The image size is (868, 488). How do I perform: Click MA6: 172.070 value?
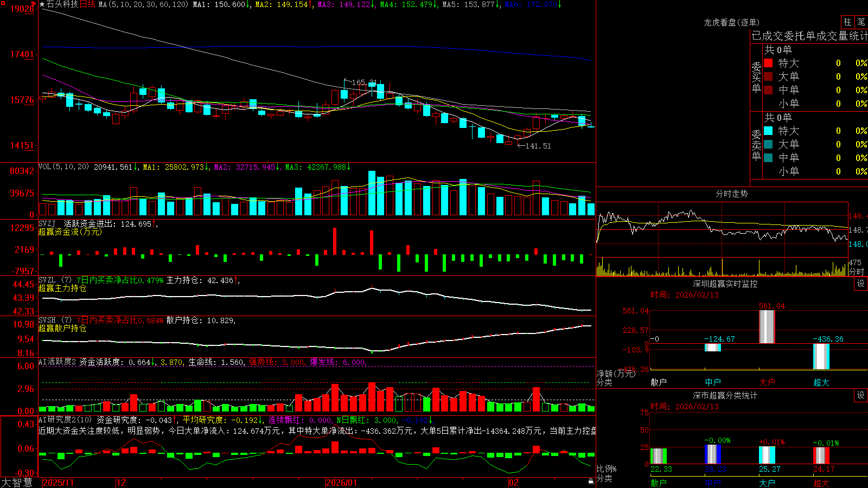(x=533, y=4)
